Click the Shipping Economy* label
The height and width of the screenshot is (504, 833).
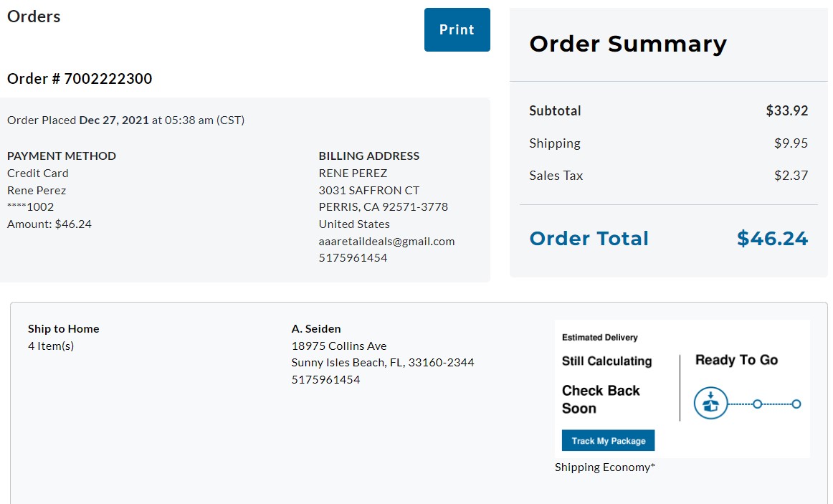pyautogui.click(x=604, y=467)
